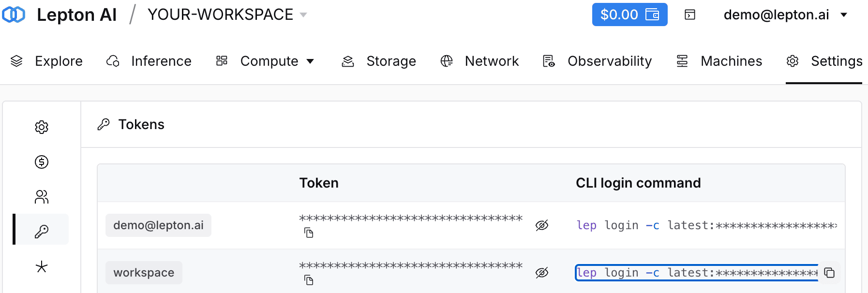Open the general settings gear in sidebar

42,127
